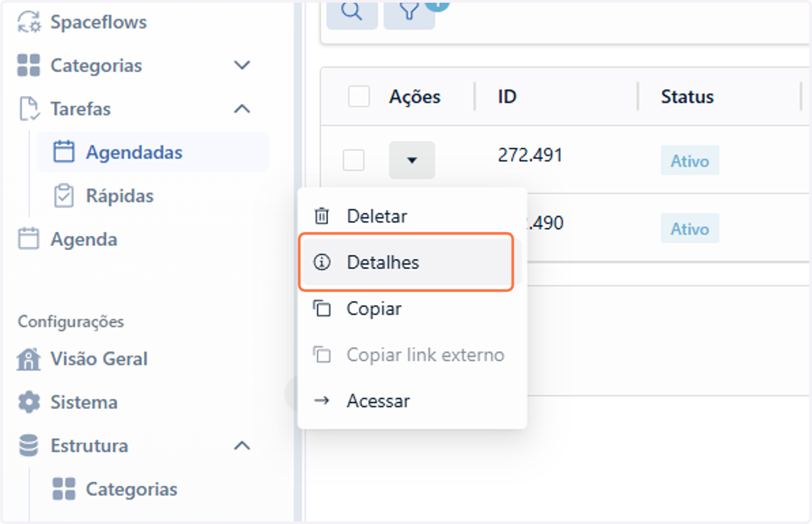The width and height of the screenshot is (812, 524).
Task: Click the Estrutura database icon
Action: [x=28, y=446]
